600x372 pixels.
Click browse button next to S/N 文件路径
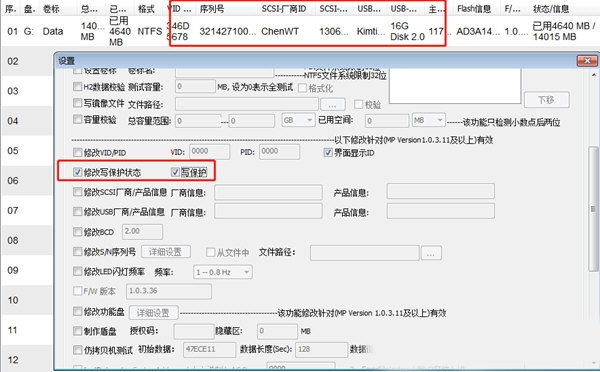431,253
